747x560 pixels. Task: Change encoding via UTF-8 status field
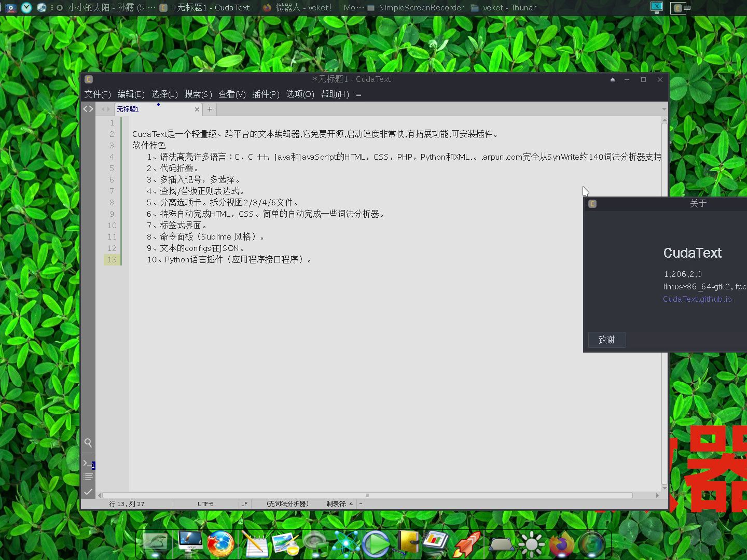(205, 503)
